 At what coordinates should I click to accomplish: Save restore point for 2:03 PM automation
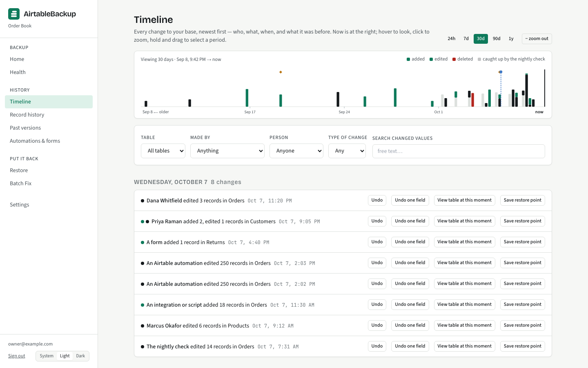[522, 263]
